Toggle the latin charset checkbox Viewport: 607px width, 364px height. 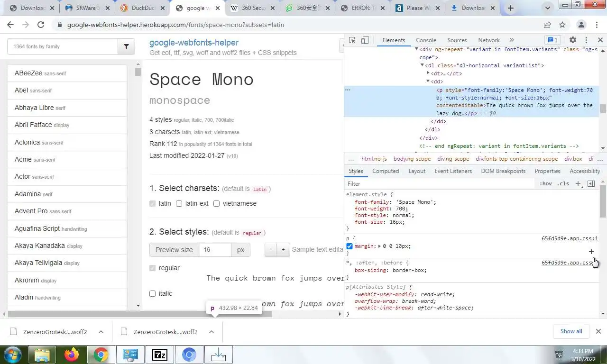click(x=153, y=203)
